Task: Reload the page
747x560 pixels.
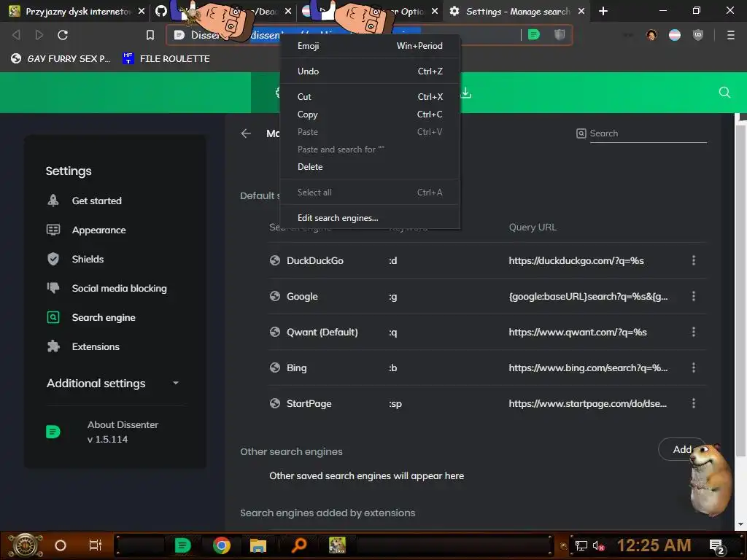Action: 63,35
